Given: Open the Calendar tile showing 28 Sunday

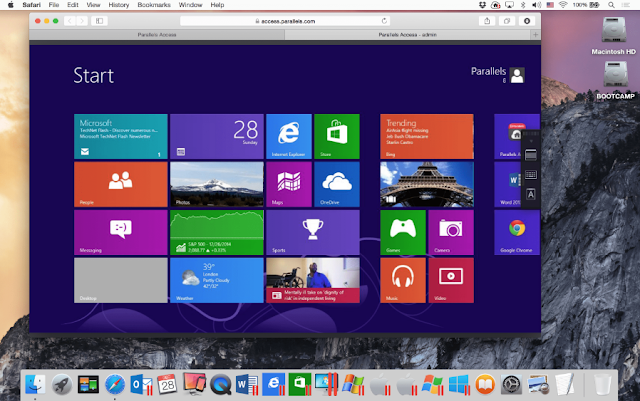Looking at the screenshot, I should pos(217,136).
